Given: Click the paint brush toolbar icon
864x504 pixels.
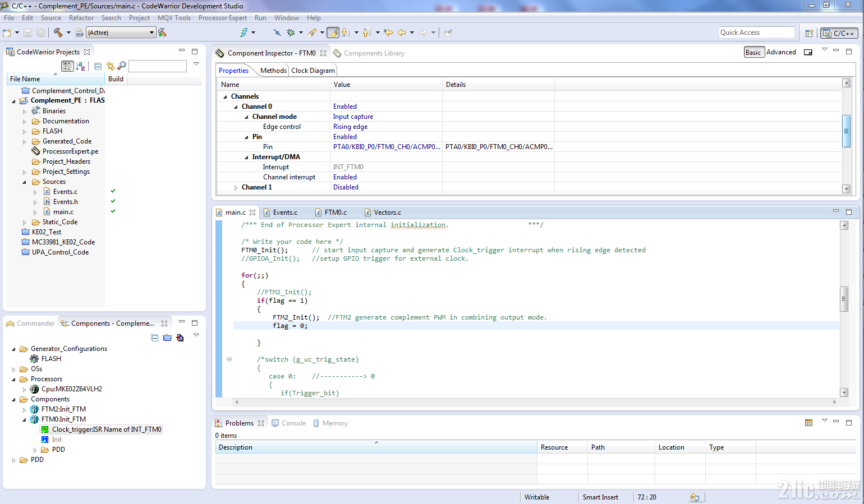Looking at the screenshot, I should (x=312, y=33).
